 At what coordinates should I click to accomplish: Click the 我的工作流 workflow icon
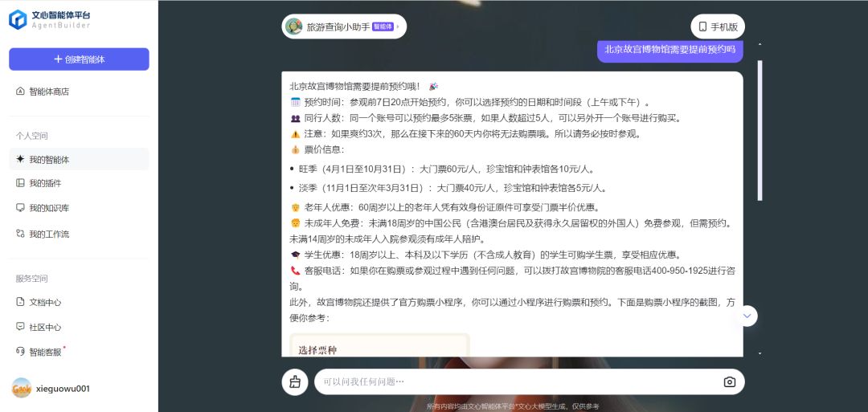click(x=20, y=234)
